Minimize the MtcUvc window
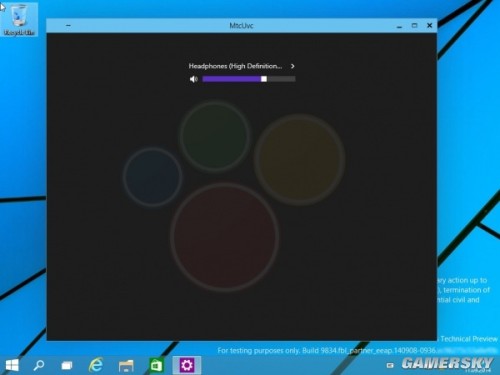 [399, 26]
